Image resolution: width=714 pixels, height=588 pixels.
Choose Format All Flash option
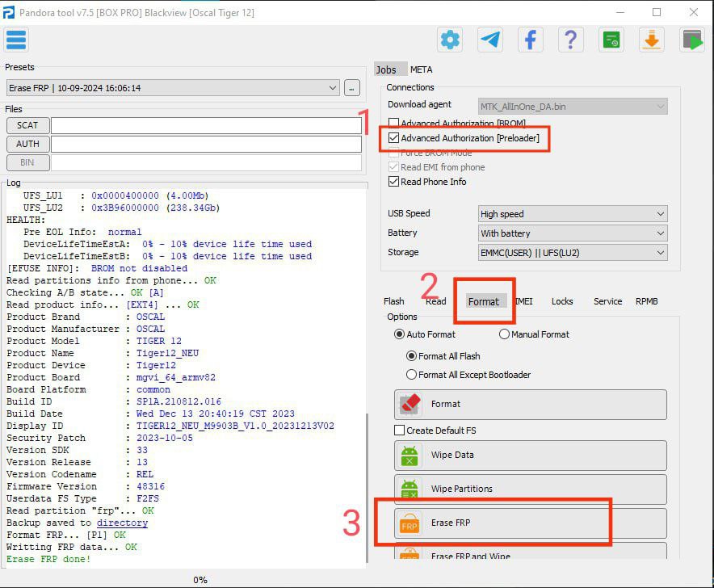(411, 355)
